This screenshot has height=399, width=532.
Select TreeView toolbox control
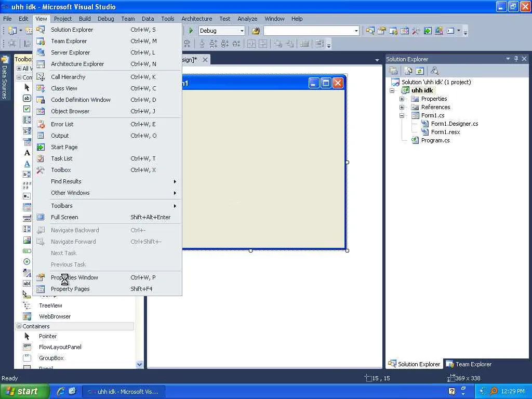click(x=50, y=305)
